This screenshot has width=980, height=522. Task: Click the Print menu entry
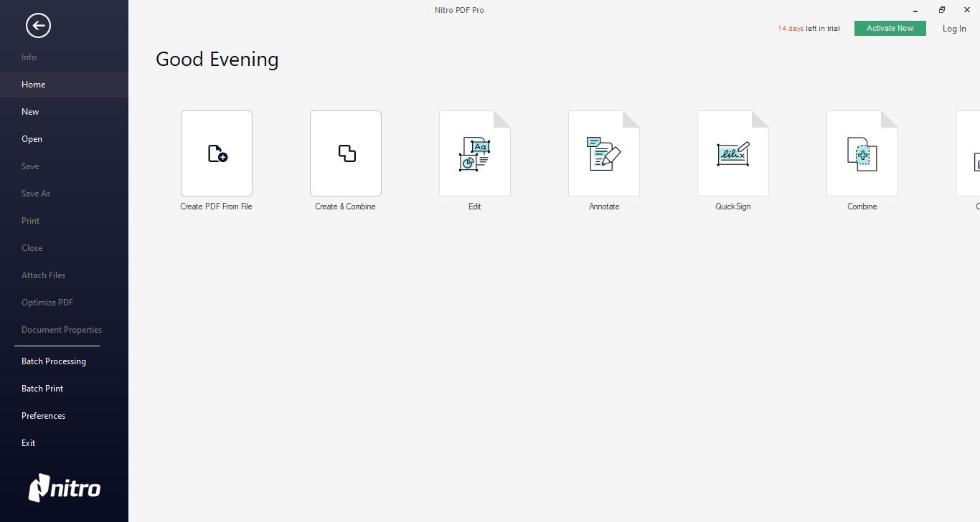pos(64,221)
